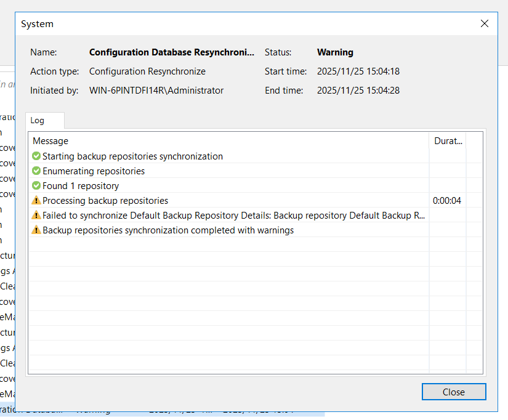Click green check icon beside Found 1 repository

(36, 186)
